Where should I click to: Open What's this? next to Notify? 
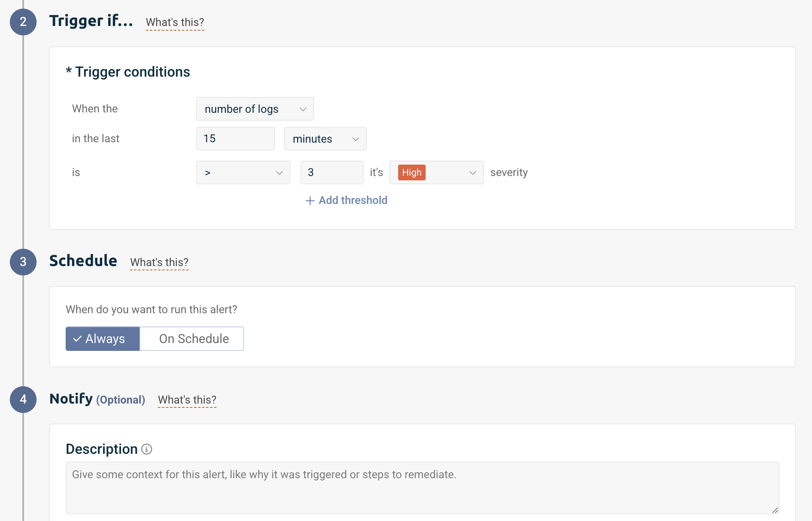point(187,400)
